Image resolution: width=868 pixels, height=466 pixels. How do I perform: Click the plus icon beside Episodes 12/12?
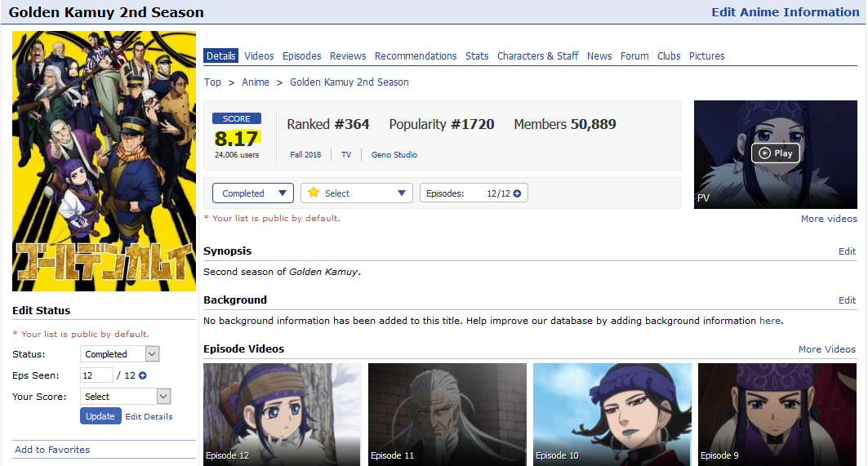517,193
